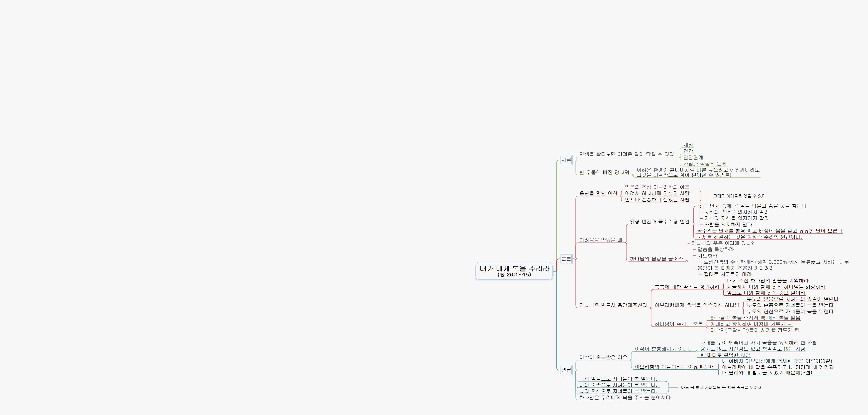The height and width of the screenshot is (415, 868).
Task: Select 닭형 인간과 독수리형 인간 topic
Action: [x=659, y=222]
